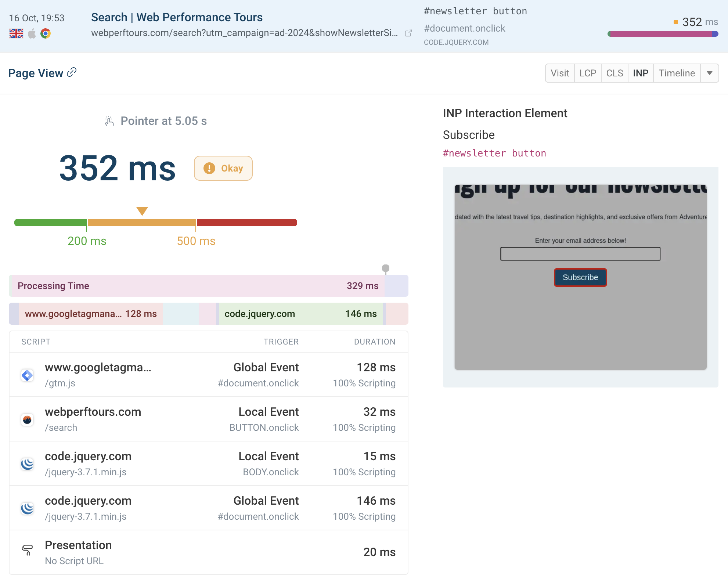The image size is (728, 584).
Task: Click the Page View link chain icon
Action: (72, 72)
